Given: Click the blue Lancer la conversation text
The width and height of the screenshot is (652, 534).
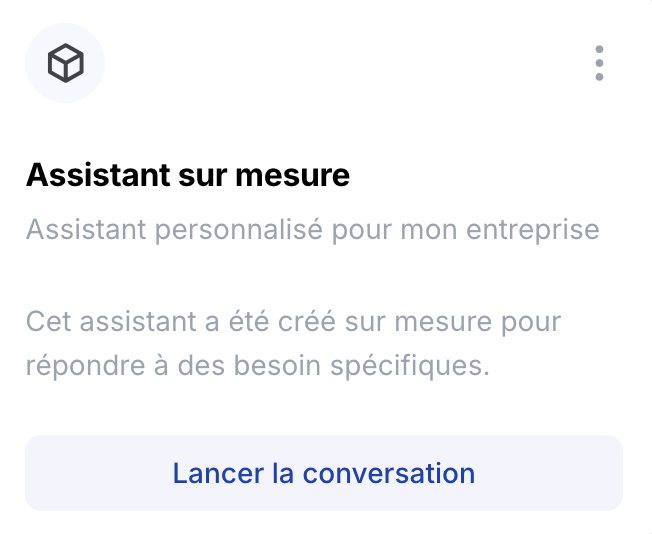Looking at the screenshot, I should point(324,473).
